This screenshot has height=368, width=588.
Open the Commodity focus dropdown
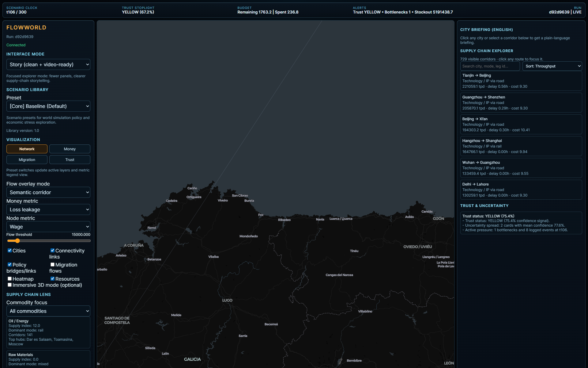point(48,311)
